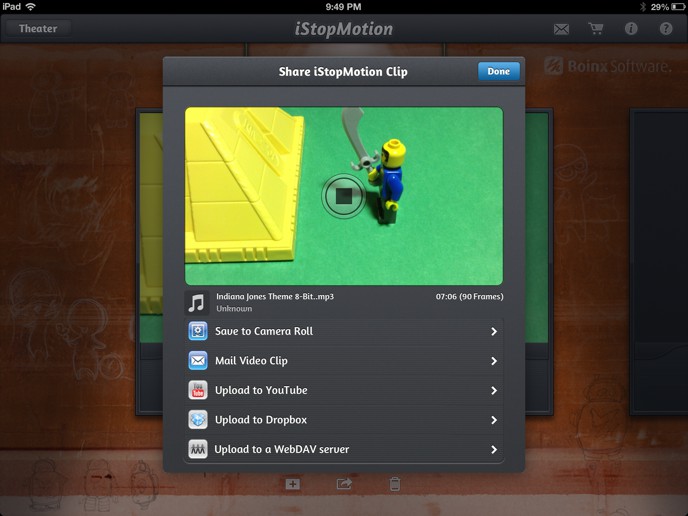Open the help question mark icon

pos(666,29)
